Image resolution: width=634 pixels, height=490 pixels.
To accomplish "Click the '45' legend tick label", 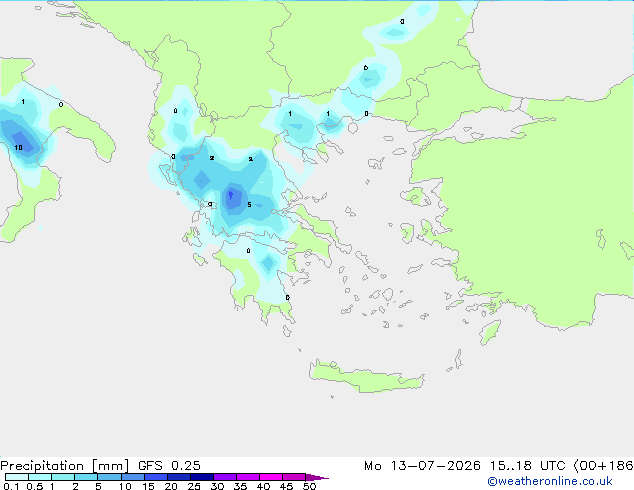I will click(x=286, y=486).
